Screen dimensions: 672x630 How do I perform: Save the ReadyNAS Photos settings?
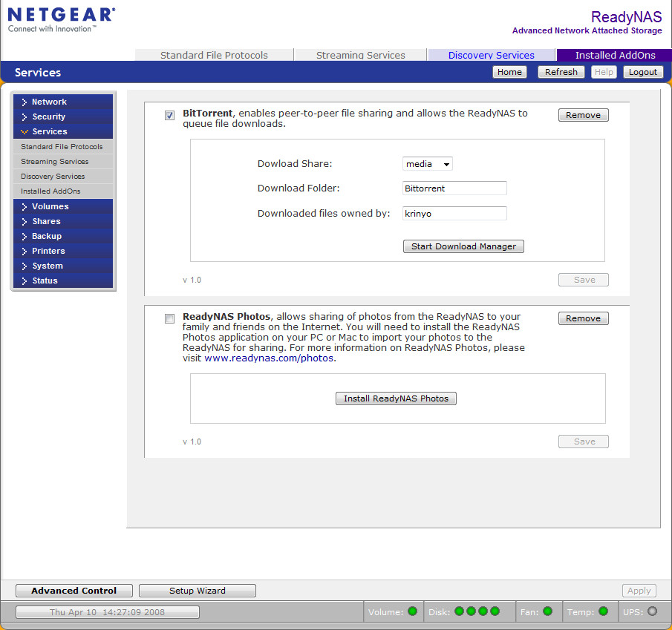click(x=584, y=442)
